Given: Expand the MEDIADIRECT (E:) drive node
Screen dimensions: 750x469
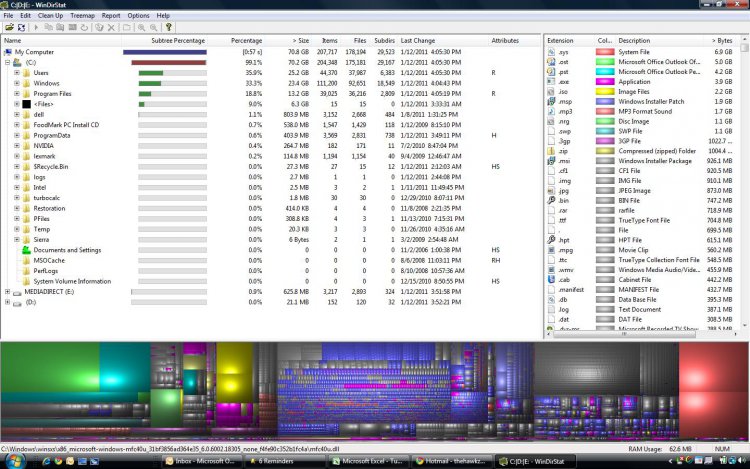Looking at the screenshot, I should click(x=8, y=292).
